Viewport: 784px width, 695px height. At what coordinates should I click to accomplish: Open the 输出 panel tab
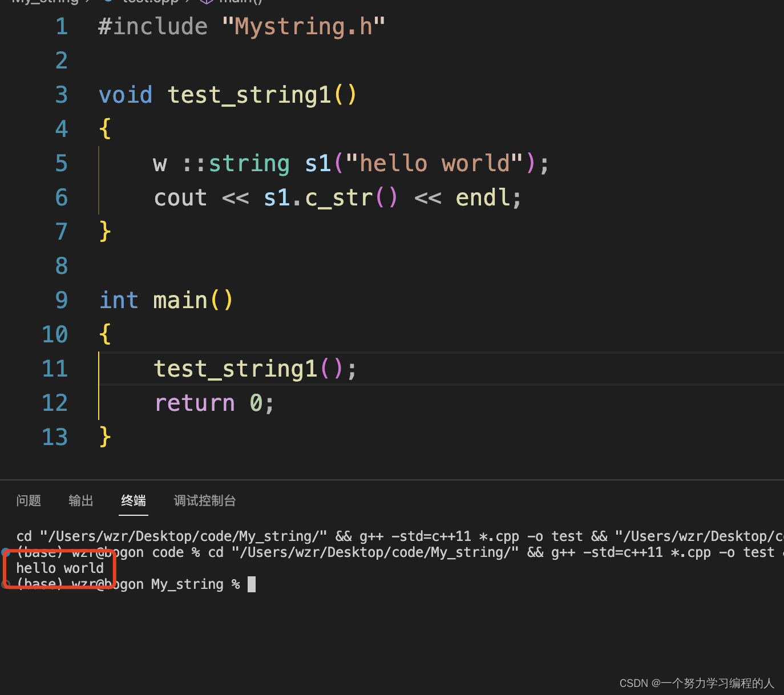[x=81, y=500]
